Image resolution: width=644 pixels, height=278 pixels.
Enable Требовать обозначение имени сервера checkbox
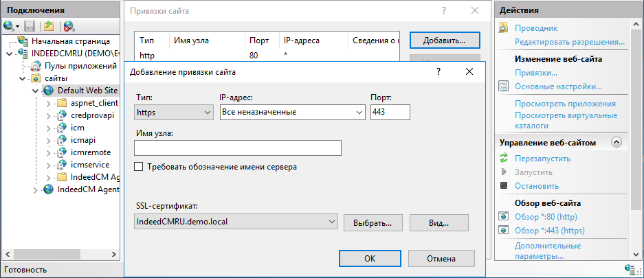(139, 167)
